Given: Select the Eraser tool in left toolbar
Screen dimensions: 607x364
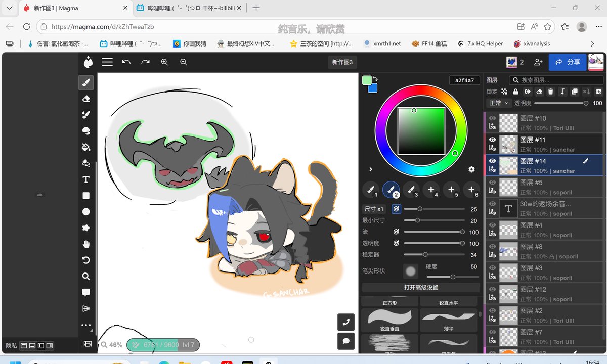Looking at the screenshot, I should coord(86,99).
